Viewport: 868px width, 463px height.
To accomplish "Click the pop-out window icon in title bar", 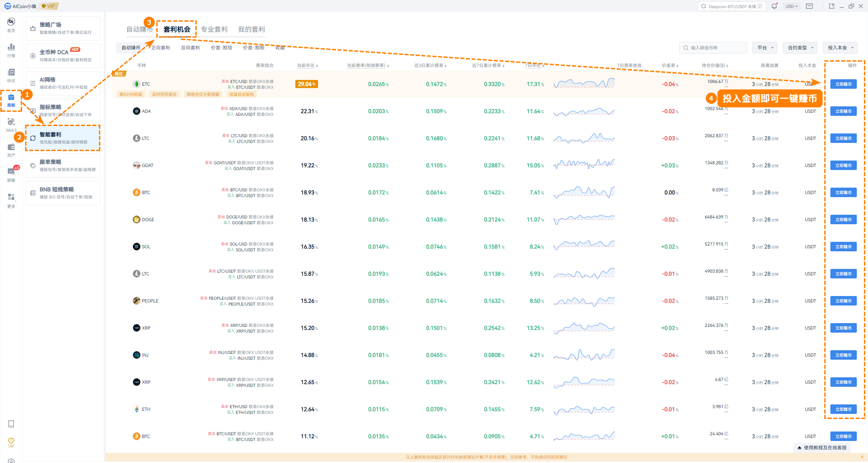I will pyautogui.click(x=831, y=6).
